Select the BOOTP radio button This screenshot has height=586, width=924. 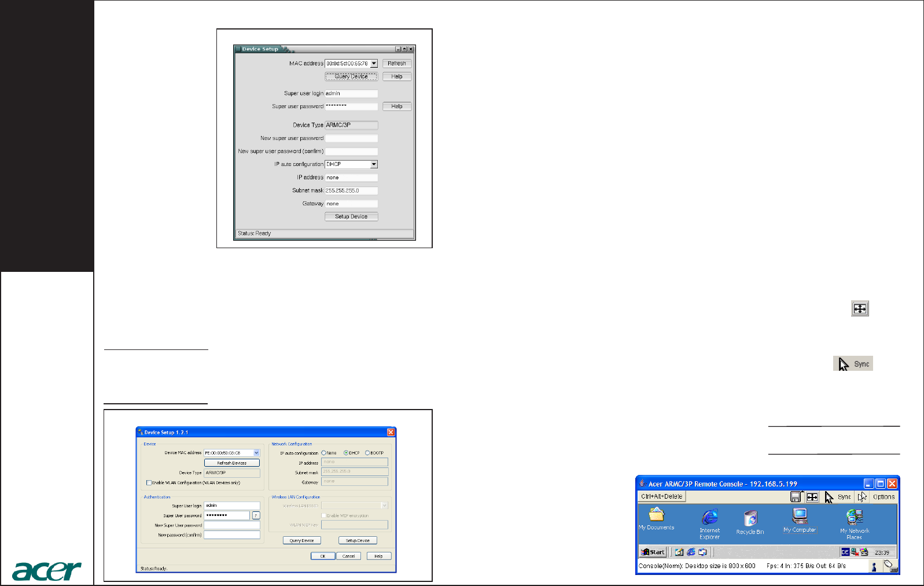pyautogui.click(x=367, y=453)
